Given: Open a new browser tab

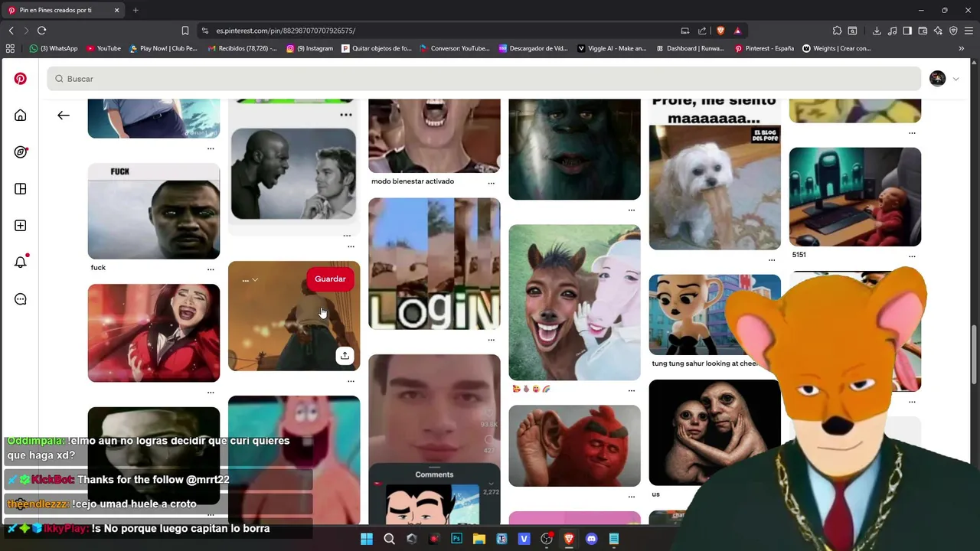Looking at the screenshot, I should (136, 10).
